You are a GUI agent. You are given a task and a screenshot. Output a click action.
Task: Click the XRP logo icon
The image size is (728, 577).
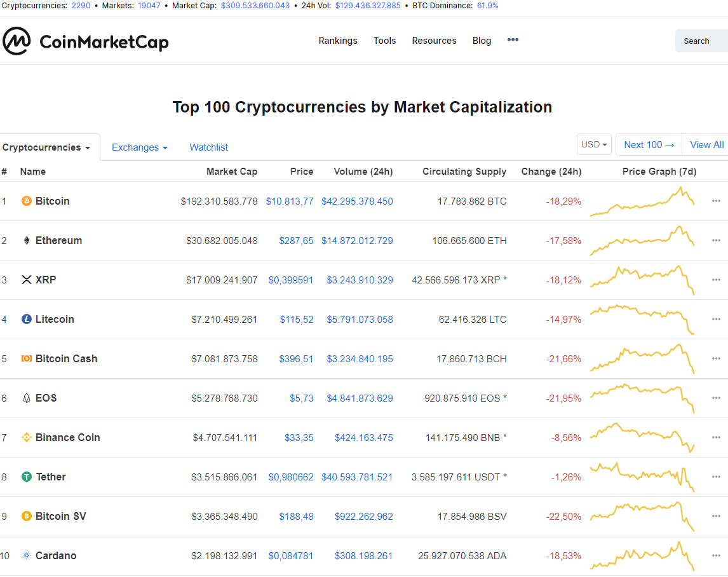(x=27, y=280)
